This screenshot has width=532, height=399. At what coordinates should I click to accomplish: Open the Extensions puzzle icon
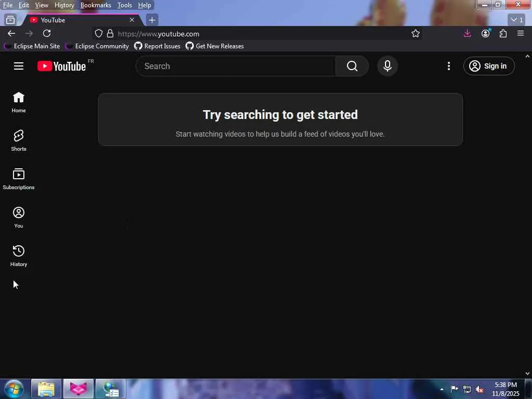[503, 33]
